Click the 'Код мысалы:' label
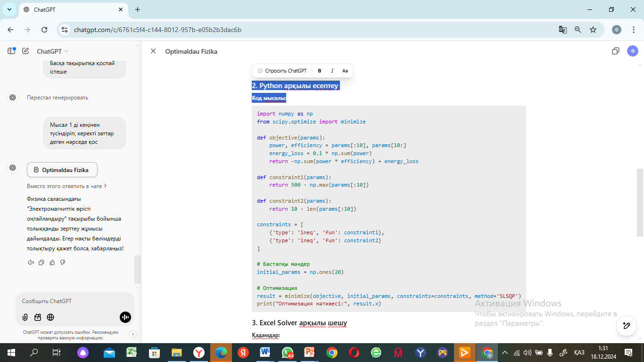Viewport: 644px width, 362px height. point(269,98)
